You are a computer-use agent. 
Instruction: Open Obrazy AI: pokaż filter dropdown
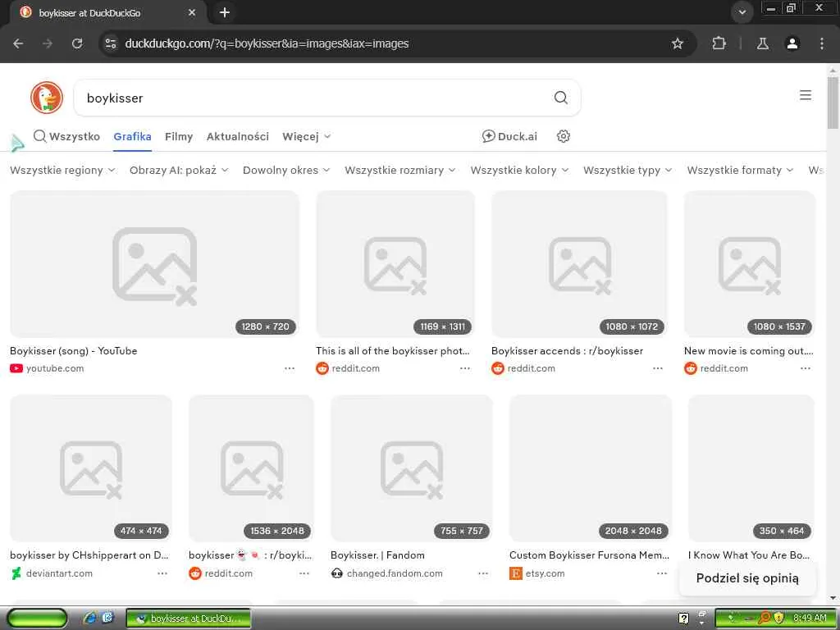point(179,170)
